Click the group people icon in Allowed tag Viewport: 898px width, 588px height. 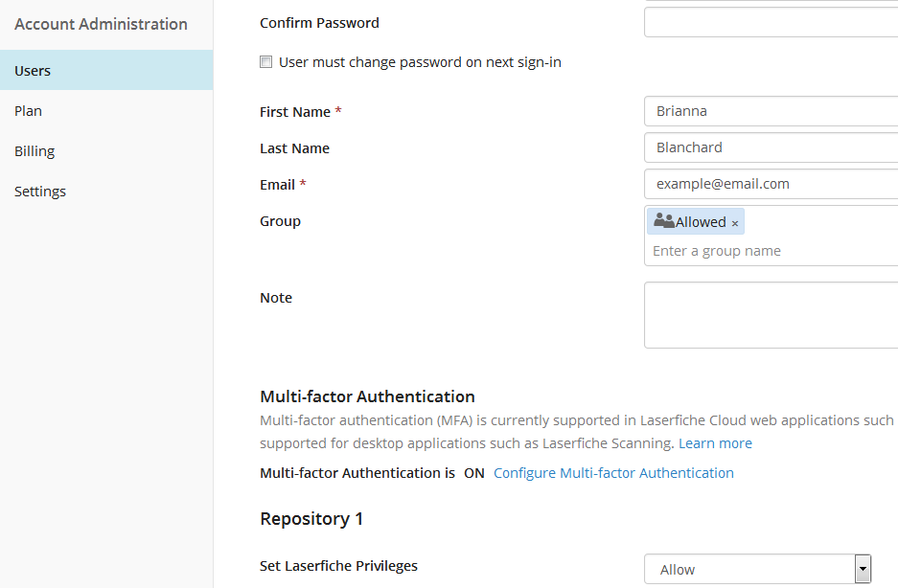[x=664, y=220]
